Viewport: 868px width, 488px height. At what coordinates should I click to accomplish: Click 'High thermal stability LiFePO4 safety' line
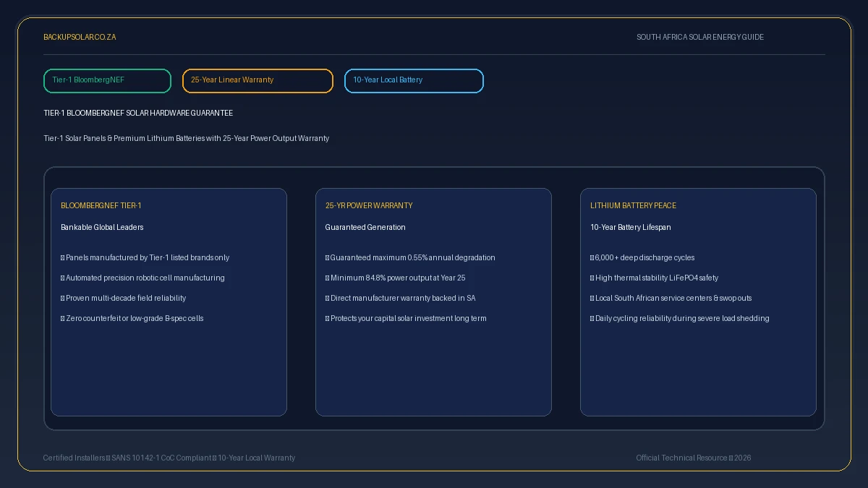655,278
